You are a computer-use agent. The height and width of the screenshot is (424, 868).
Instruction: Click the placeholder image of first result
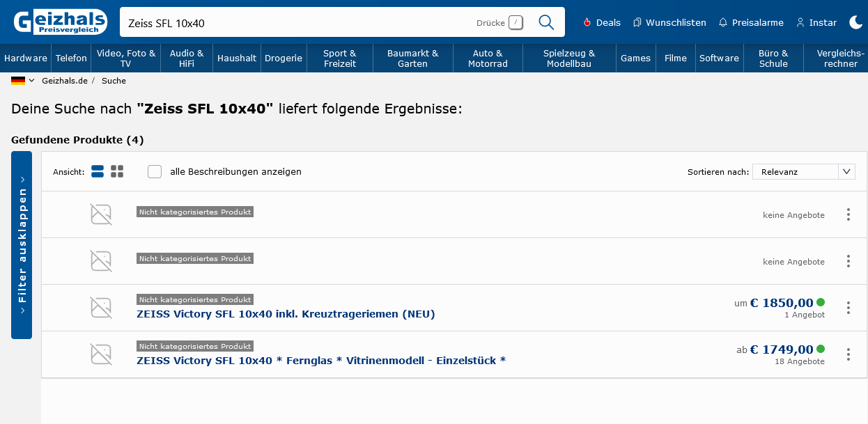pos(101,214)
